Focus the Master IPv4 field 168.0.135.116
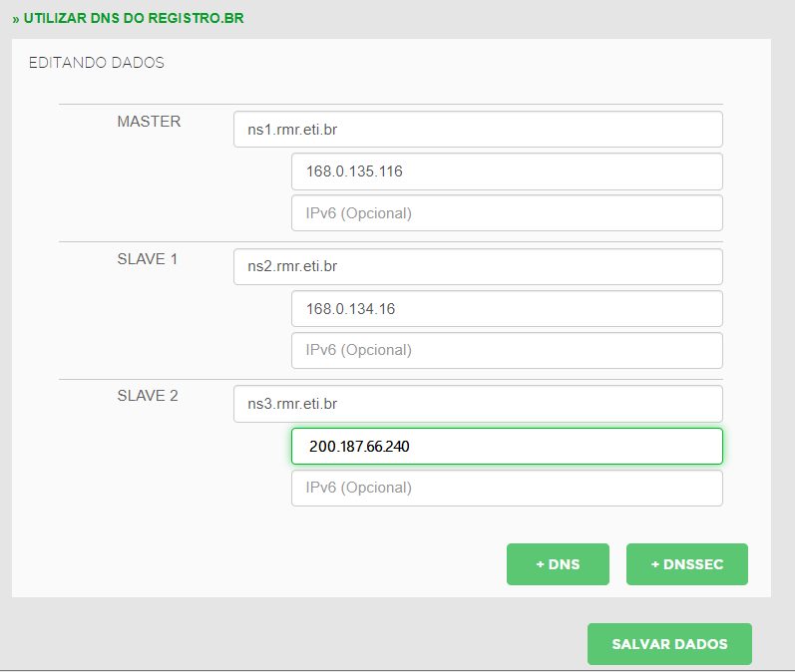795x672 pixels. click(x=507, y=171)
